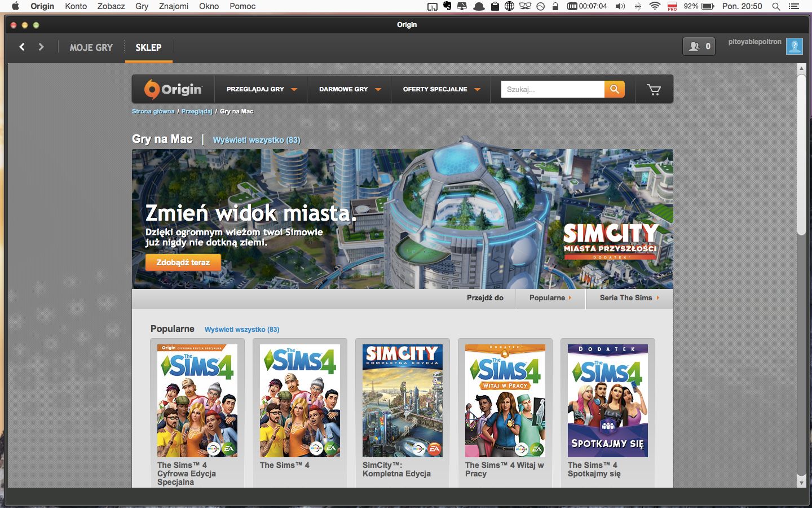Open the Gry menu
Image resolution: width=812 pixels, height=508 pixels.
pyautogui.click(x=142, y=6)
